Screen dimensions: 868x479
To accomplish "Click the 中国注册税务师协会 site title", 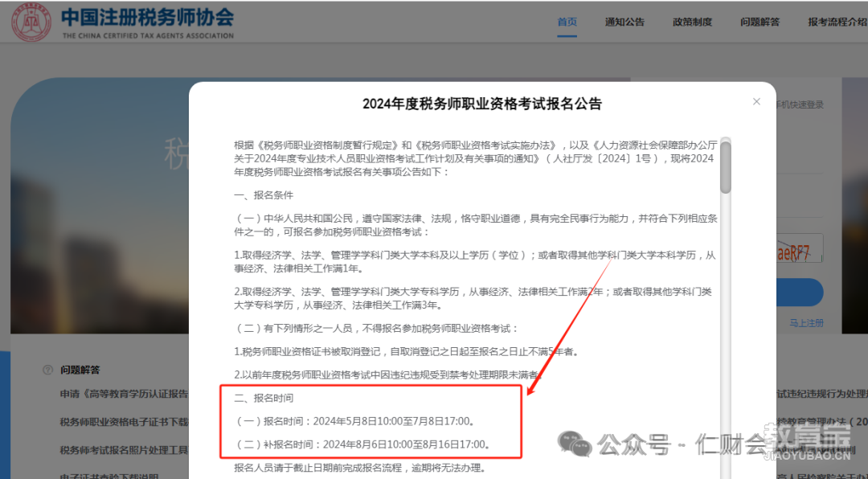I will [x=147, y=17].
